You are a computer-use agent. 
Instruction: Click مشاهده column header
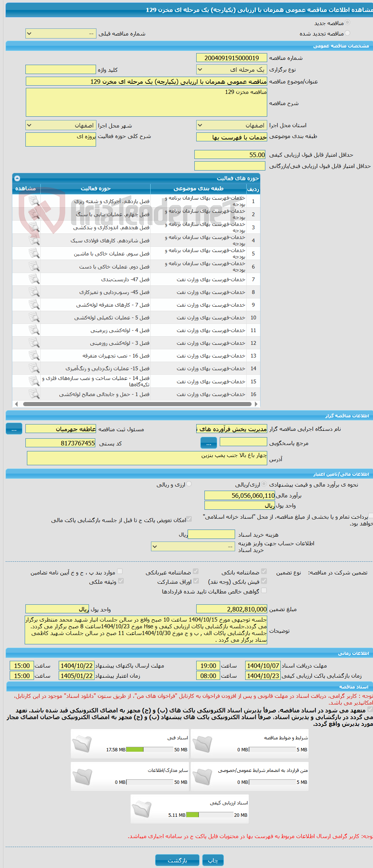click(x=26, y=188)
